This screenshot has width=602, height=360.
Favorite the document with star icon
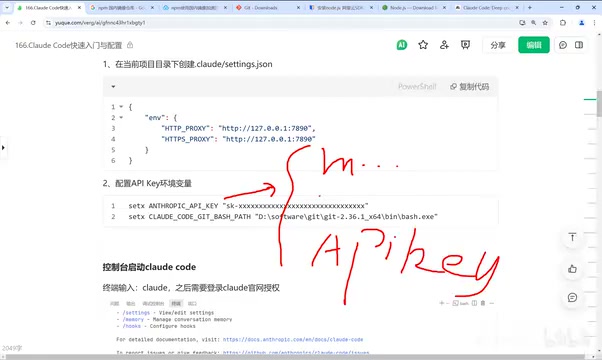point(423,45)
